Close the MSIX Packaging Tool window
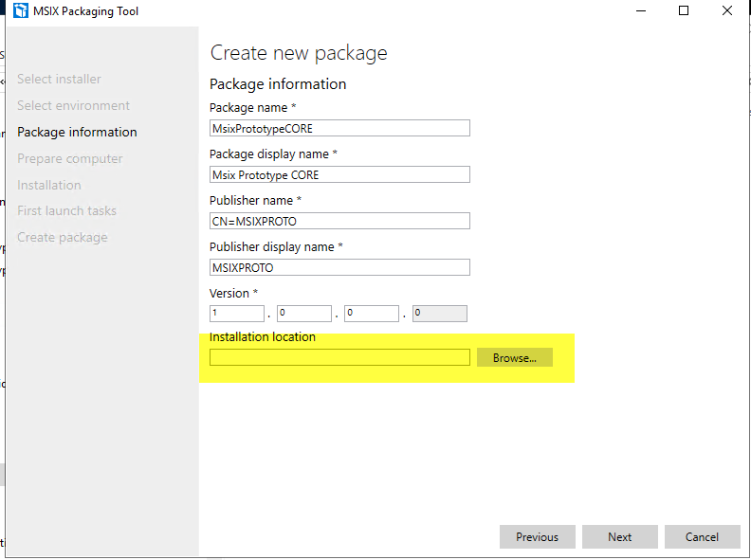751x560 pixels. pos(727,11)
